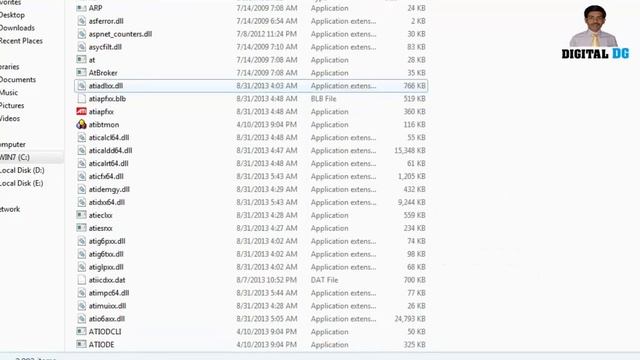The height and width of the screenshot is (360, 640).
Task: Select file name atibtmon
Action: [104, 124]
